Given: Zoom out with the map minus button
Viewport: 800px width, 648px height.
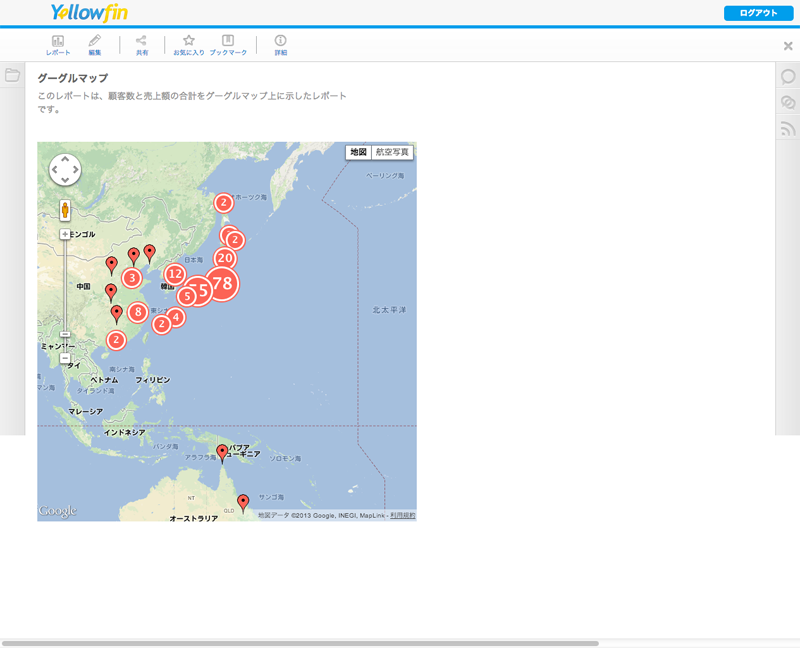Looking at the screenshot, I should tap(65, 358).
